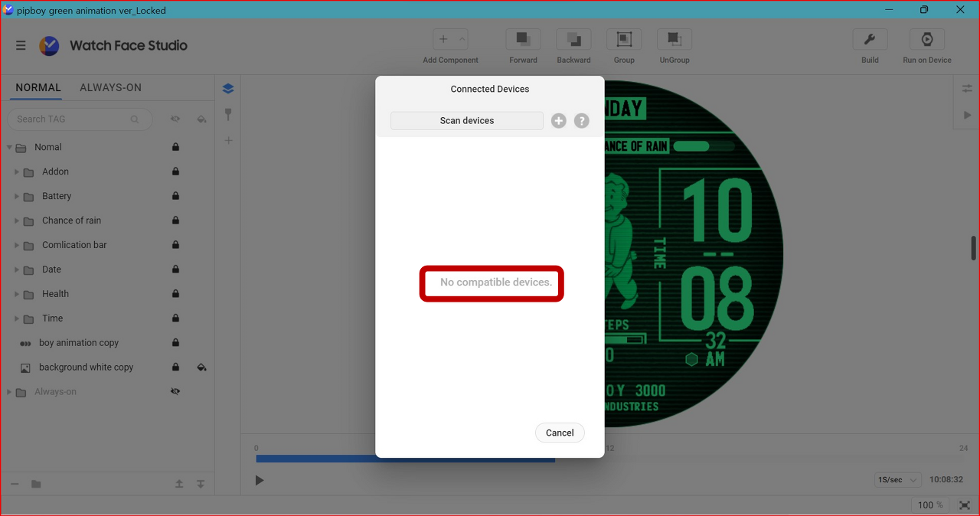Open the hamburger menu
Screen dimensions: 980x516
coord(21,46)
